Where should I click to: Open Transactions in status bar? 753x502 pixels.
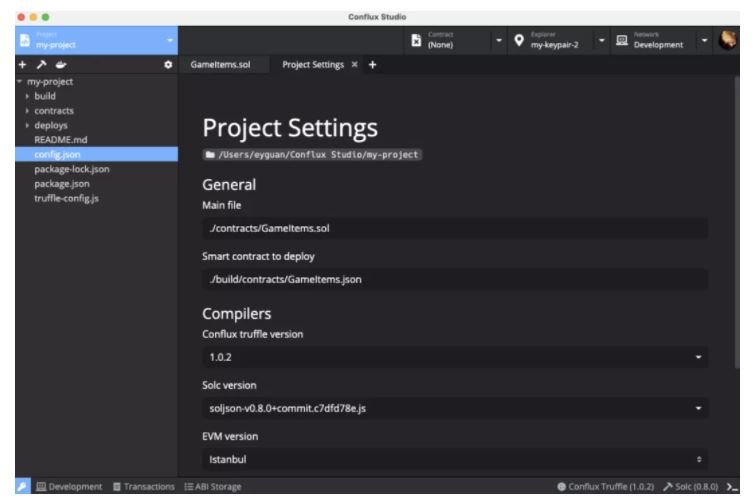pyautogui.click(x=144, y=487)
